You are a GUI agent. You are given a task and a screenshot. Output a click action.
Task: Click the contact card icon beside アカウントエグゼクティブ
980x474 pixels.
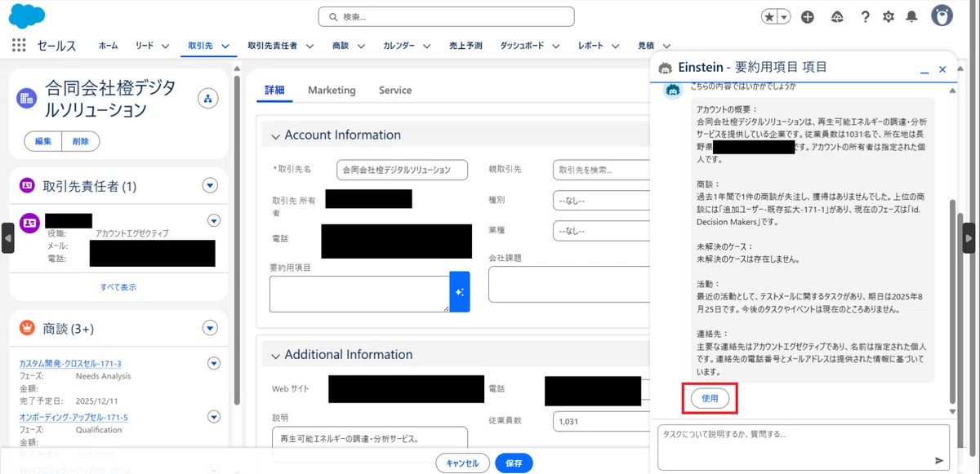(29, 223)
